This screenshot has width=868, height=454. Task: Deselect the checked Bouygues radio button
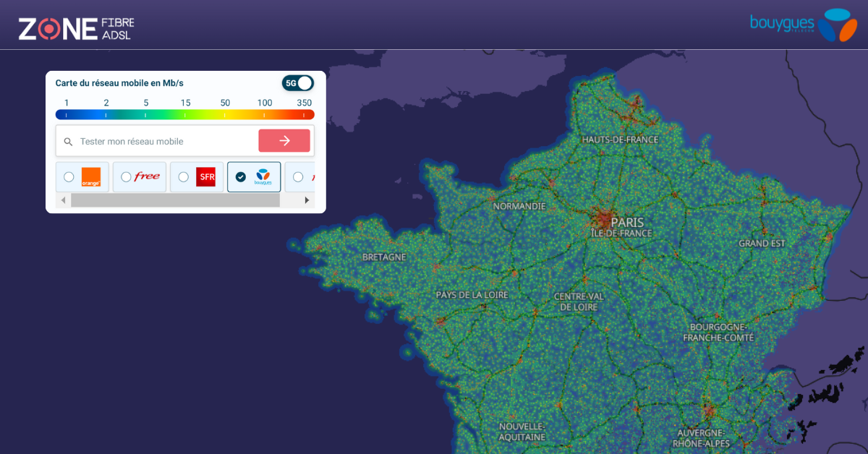pyautogui.click(x=242, y=176)
